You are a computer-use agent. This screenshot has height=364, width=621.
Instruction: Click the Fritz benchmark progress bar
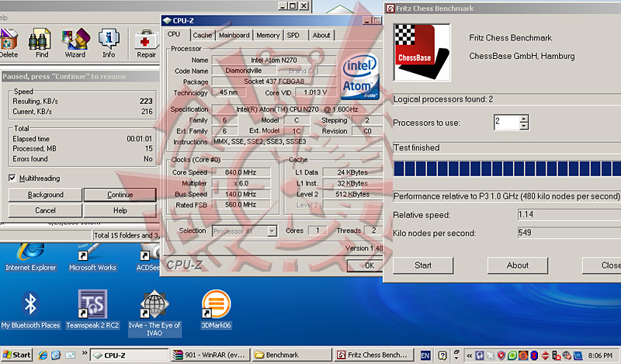507,168
